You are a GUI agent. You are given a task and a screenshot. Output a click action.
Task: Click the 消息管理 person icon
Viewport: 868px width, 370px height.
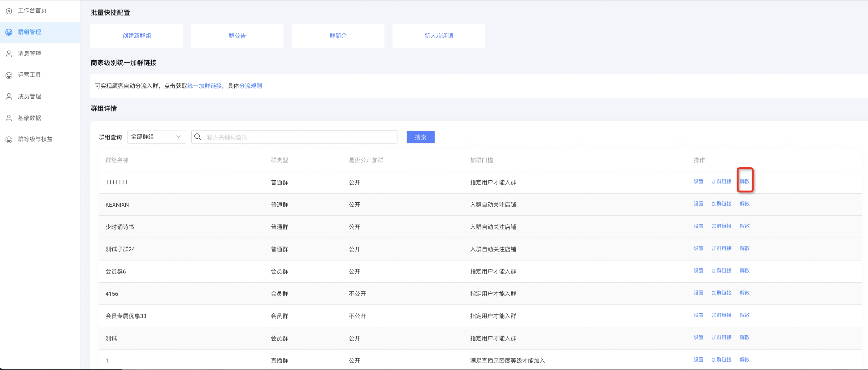[9, 54]
